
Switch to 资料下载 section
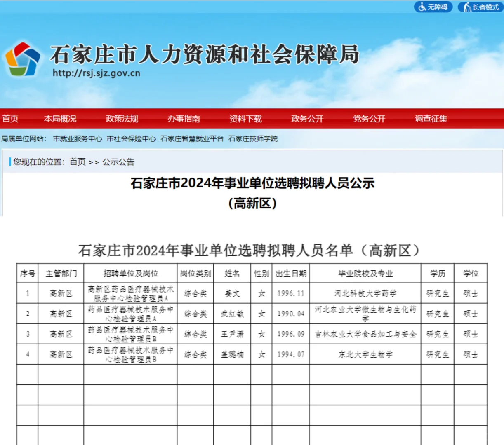tap(246, 119)
